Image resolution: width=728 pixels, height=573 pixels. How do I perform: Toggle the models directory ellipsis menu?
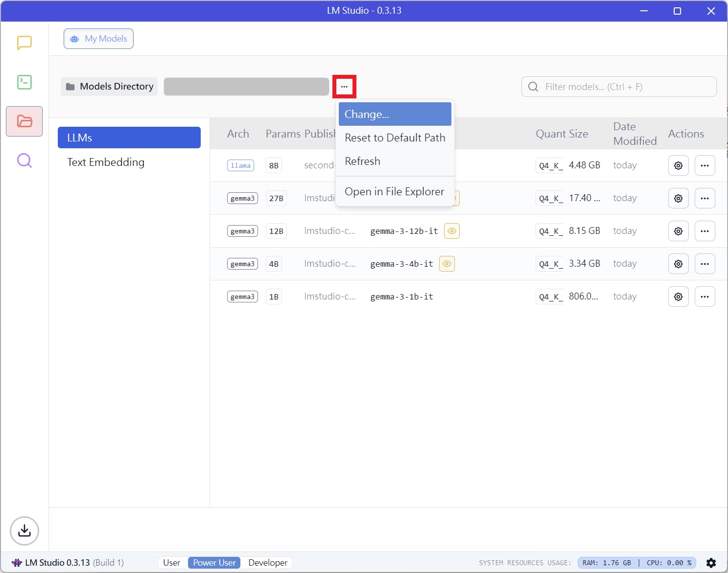tap(344, 87)
